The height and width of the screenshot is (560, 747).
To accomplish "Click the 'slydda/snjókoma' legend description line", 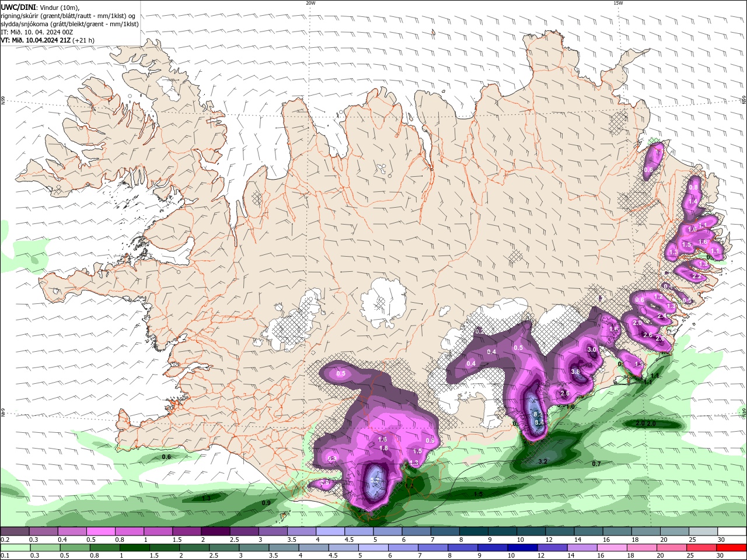I will [x=70, y=24].
